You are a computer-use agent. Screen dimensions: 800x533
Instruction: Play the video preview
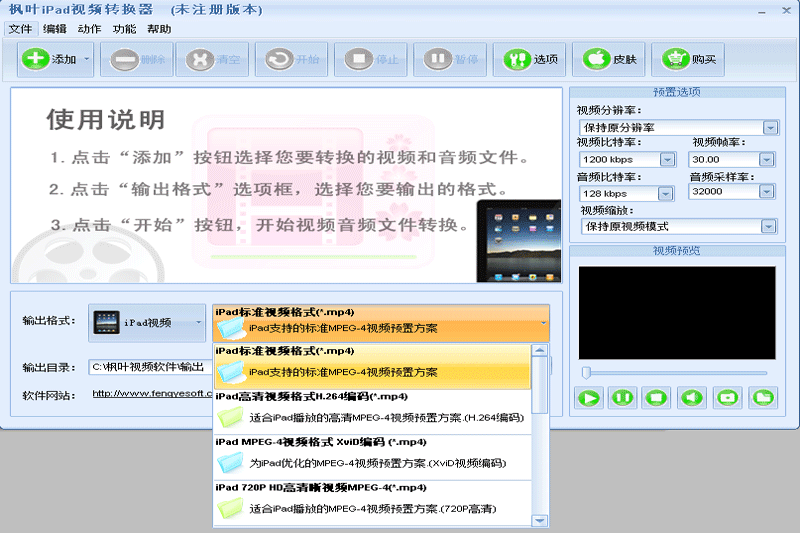(x=589, y=398)
